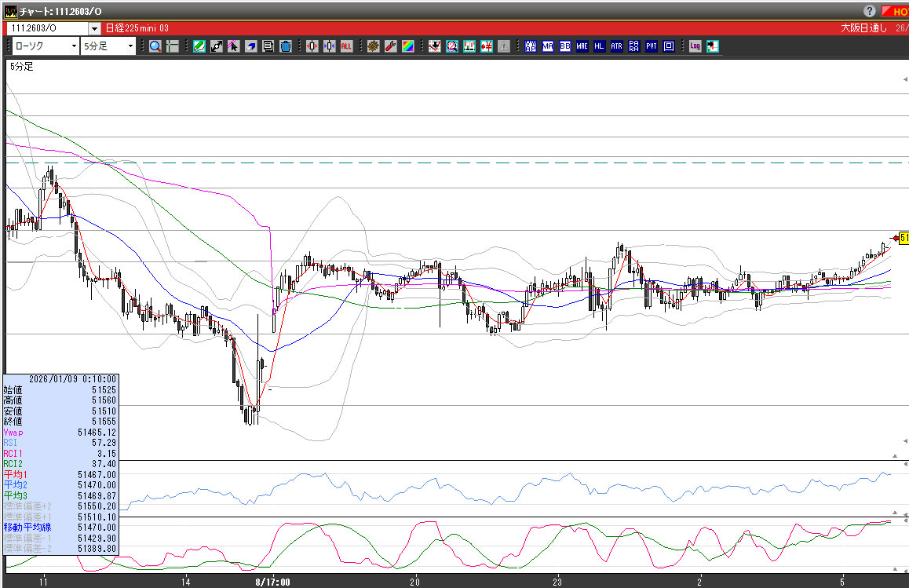The height and width of the screenshot is (588, 909).
Task: Toggle the MA moving average indicator
Action: [547, 46]
